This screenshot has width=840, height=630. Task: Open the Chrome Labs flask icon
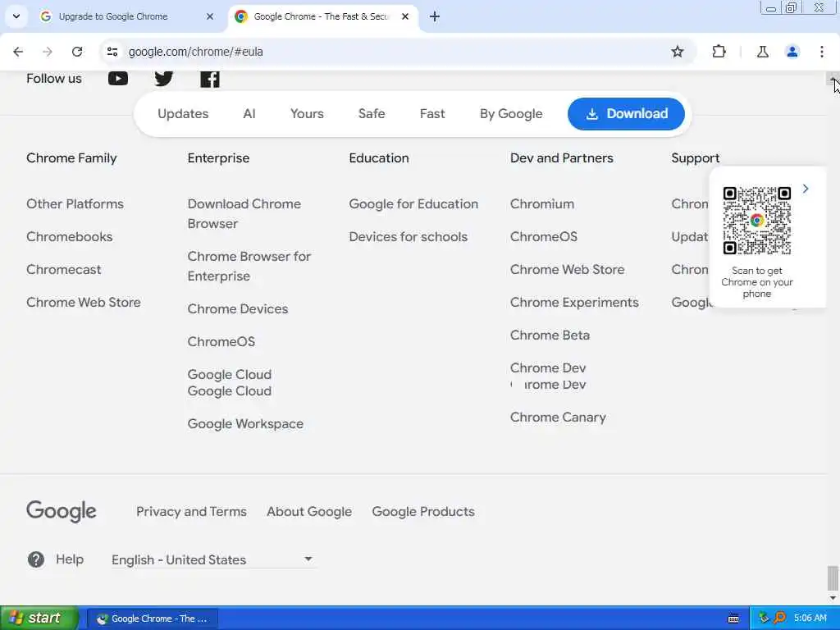pyautogui.click(x=762, y=52)
